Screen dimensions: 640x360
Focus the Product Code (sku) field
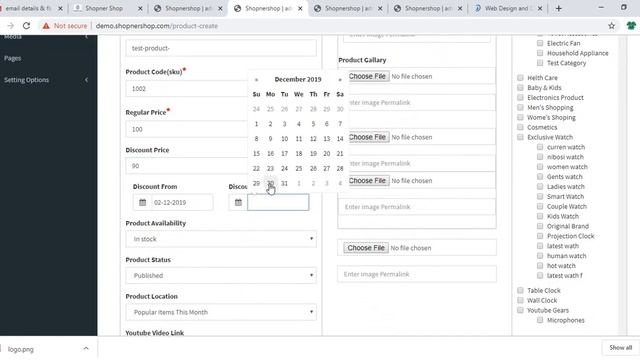pos(188,89)
